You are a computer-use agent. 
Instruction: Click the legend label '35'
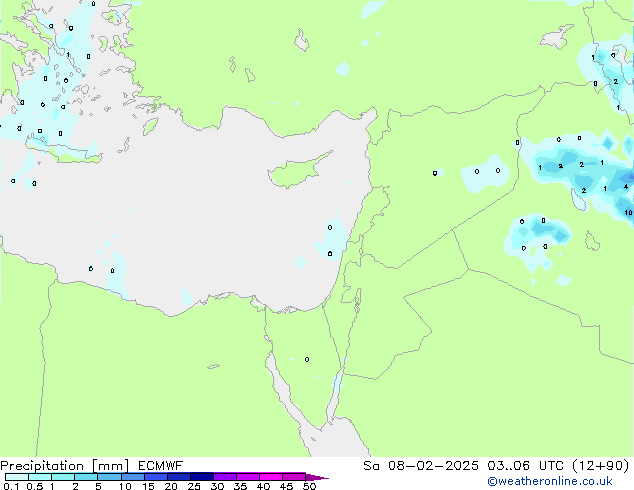(240, 486)
